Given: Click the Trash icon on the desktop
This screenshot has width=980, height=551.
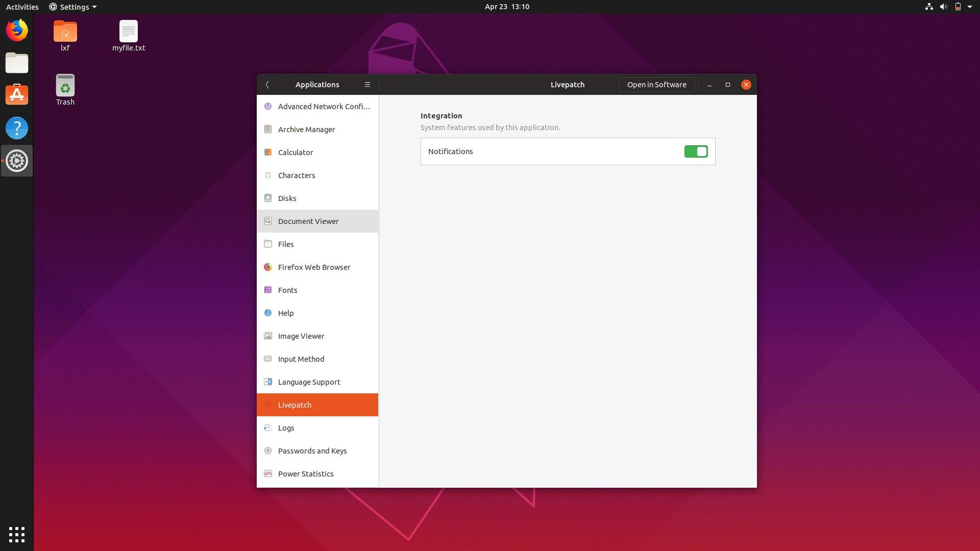Looking at the screenshot, I should (x=65, y=90).
